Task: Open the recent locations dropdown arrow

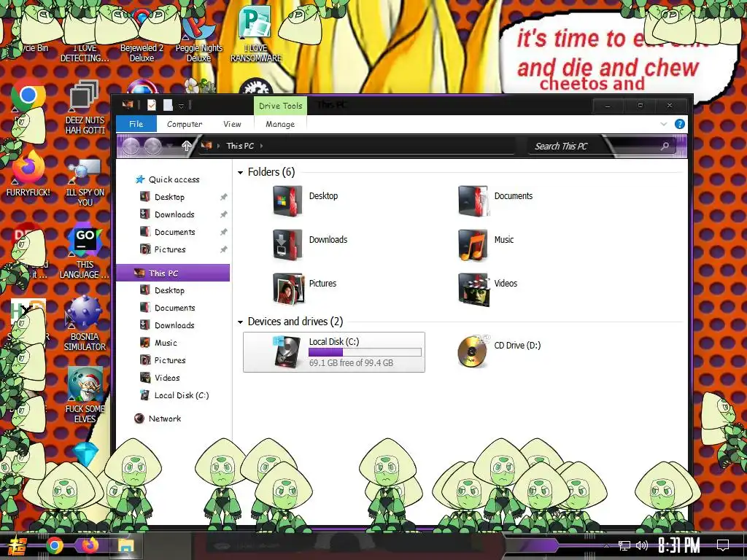Action: point(170,146)
